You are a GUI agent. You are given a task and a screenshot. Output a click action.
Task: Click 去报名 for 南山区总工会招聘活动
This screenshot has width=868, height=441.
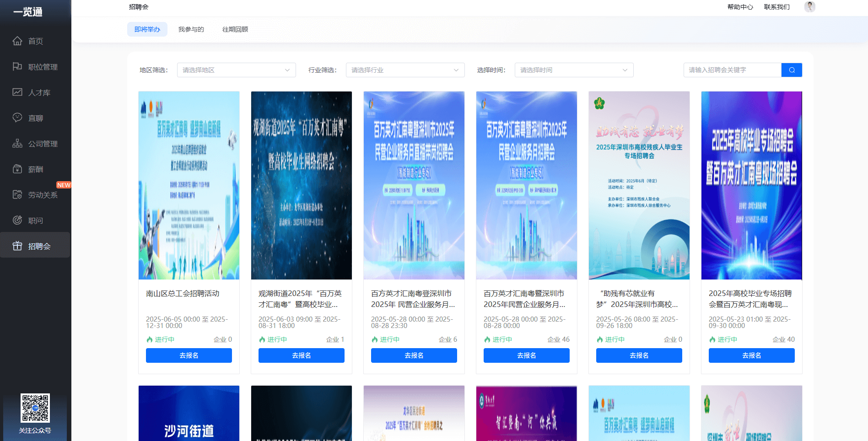(x=189, y=355)
